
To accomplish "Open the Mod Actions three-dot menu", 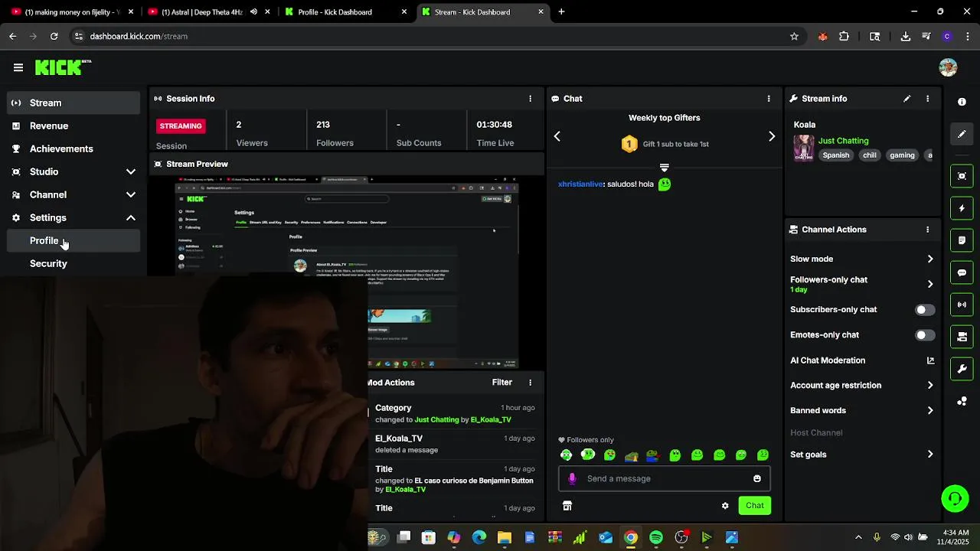I will 530,383.
